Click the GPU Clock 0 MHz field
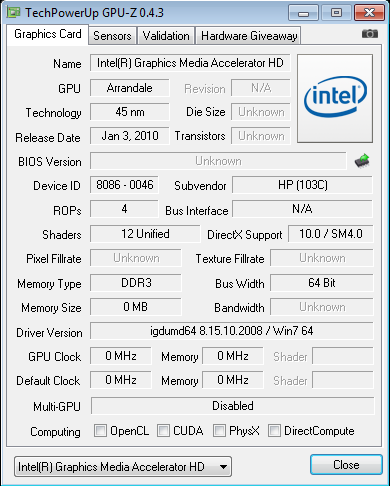 point(121,356)
